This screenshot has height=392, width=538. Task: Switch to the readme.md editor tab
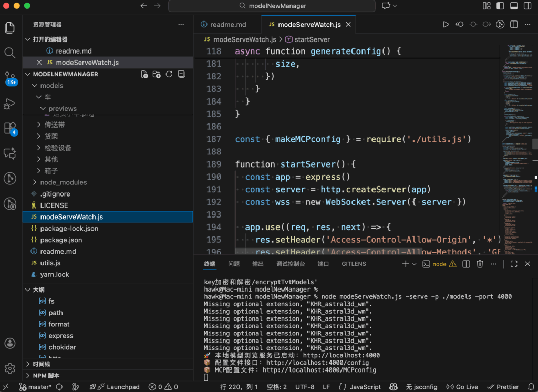(x=227, y=25)
